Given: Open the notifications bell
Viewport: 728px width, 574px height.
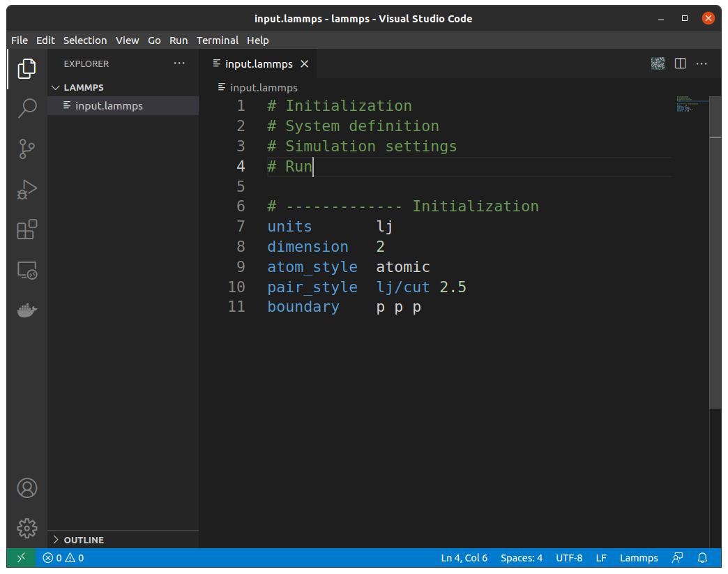Looking at the screenshot, I should [702, 558].
